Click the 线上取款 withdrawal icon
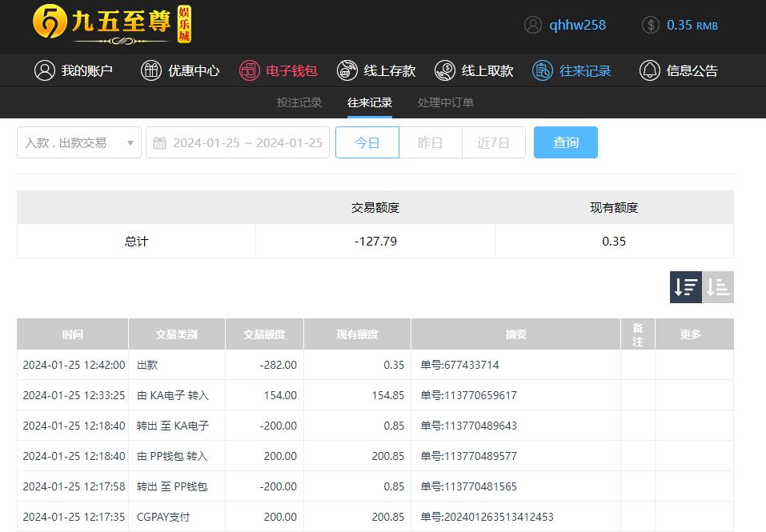The height and width of the screenshot is (532, 766). (x=444, y=70)
